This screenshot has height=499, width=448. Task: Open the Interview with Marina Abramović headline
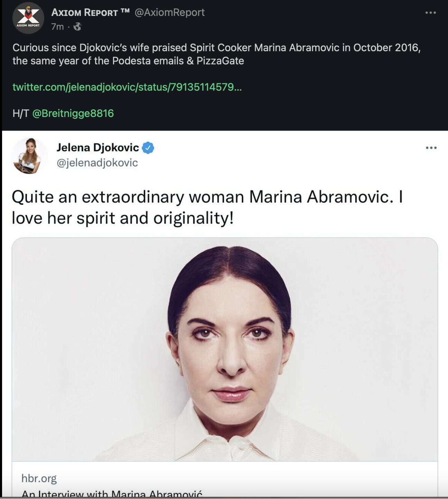[x=112, y=494]
